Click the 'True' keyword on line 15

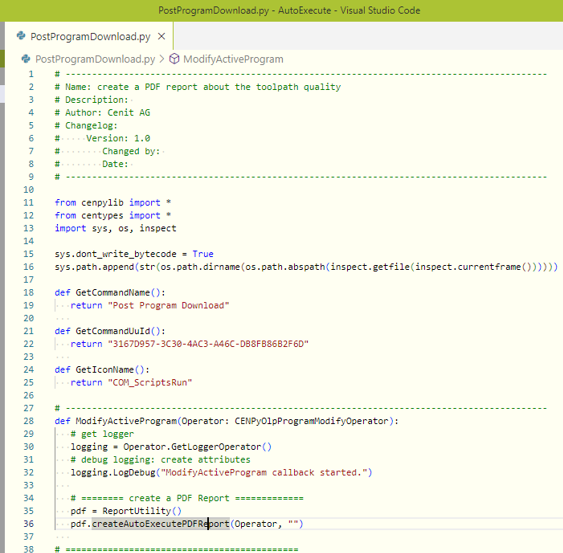coord(203,254)
